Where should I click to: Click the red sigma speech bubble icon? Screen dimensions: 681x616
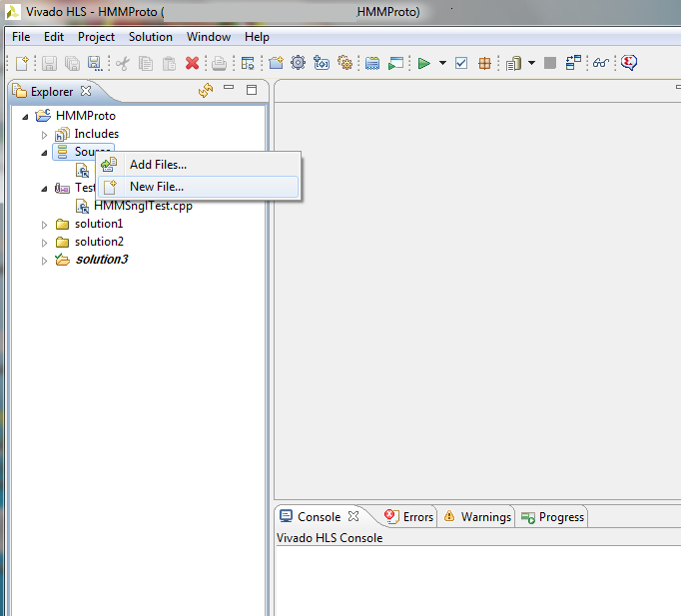[x=629, y=63]
